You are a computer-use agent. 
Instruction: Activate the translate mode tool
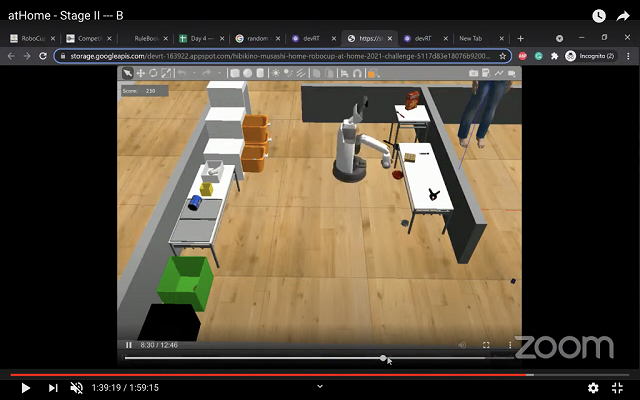(140, 73)
